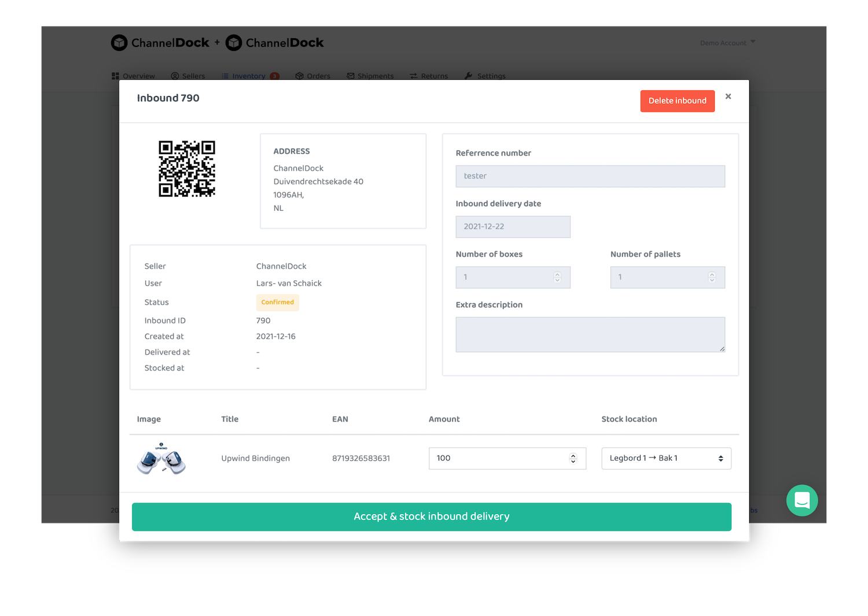Click the Amount column header
This screenshot has width=868, height=616.
[x=444, y=419]
